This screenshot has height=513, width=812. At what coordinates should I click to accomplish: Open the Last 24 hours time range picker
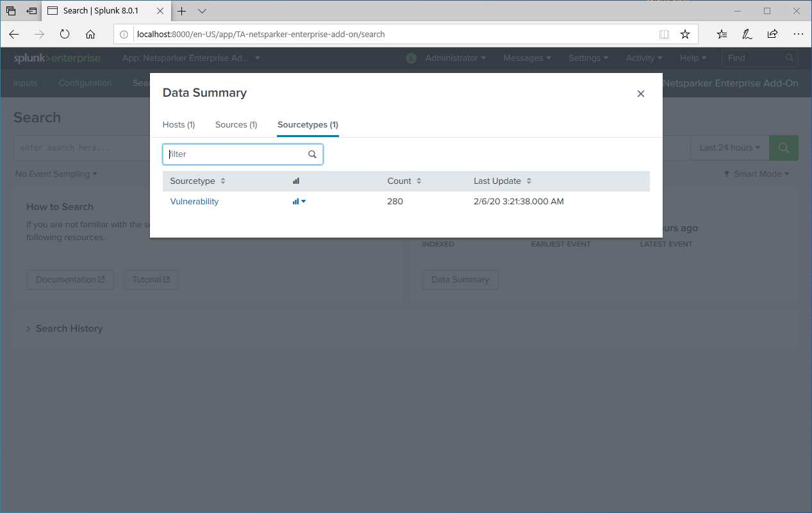pyautogui.click(x=729, y=147)
